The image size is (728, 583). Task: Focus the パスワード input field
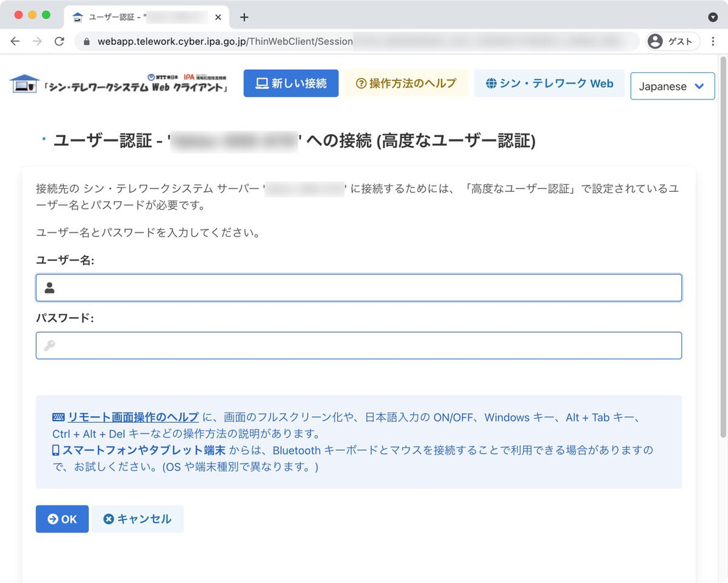pyautogui.click(x=359, y=345)
